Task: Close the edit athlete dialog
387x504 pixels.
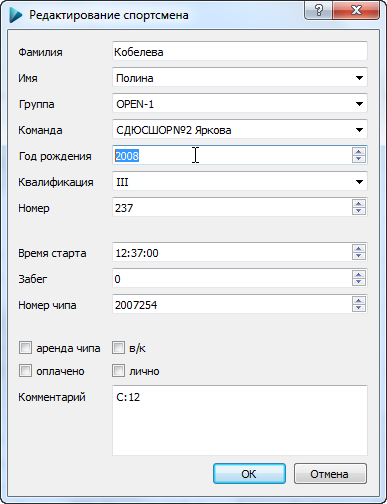Action: pos(356,10)
